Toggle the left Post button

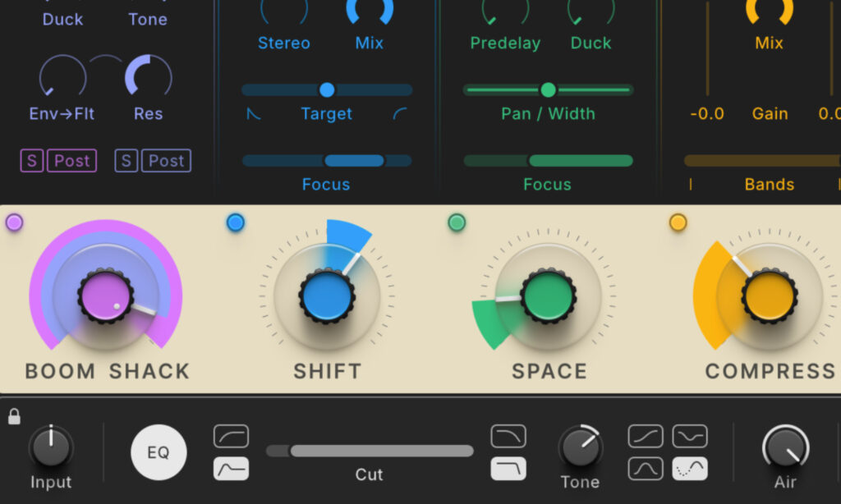point(72,161)
